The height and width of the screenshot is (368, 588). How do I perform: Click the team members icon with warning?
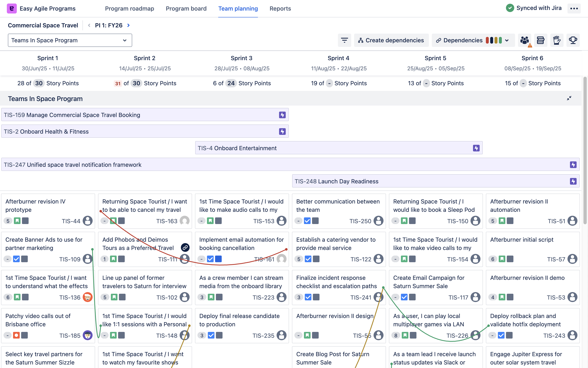(525, 40)
